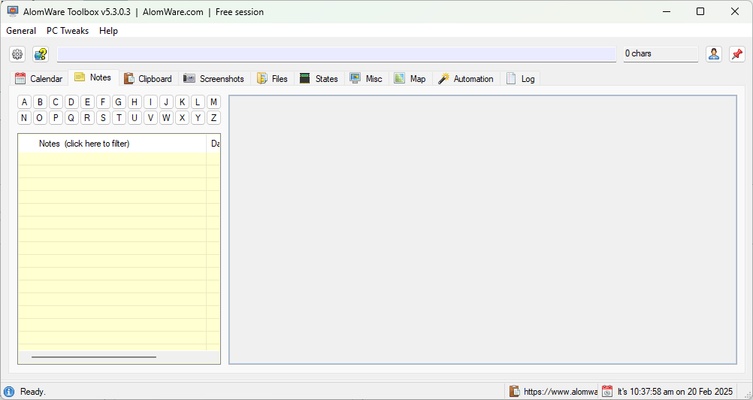Switch to the Screenshots tab
This screenshot has height=400, width=753.
(x=214, y=79)
